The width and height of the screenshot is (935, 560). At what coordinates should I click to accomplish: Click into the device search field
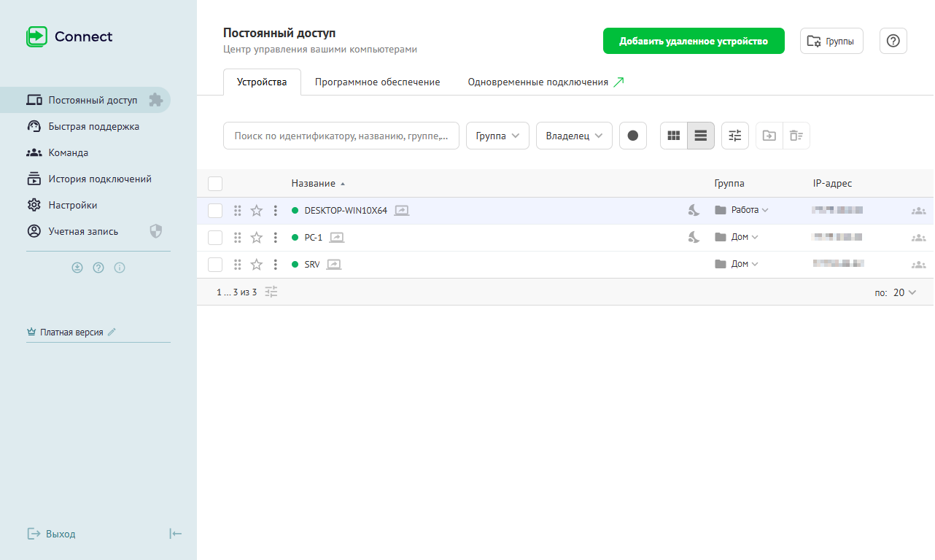(x=341, y=136)
